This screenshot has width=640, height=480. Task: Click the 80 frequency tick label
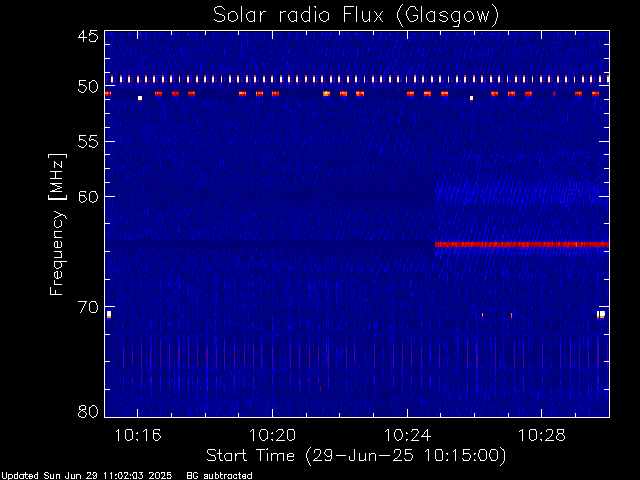coord(88,411)
